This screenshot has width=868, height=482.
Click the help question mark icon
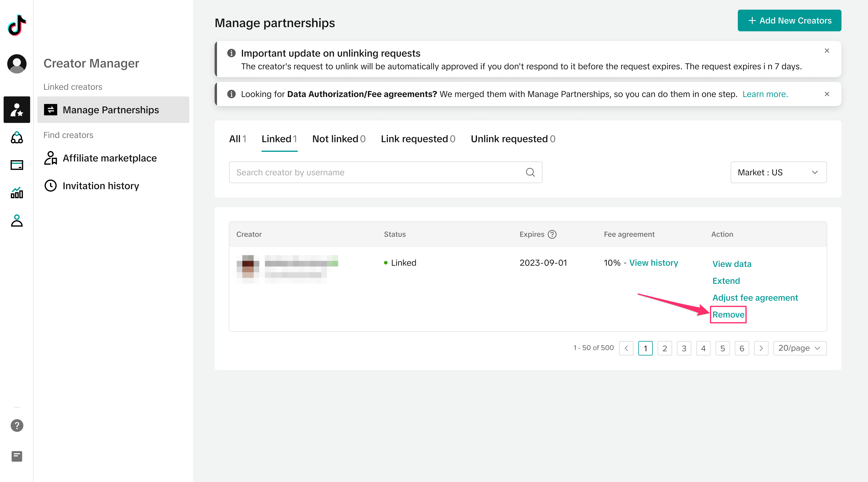pos(16,425)
